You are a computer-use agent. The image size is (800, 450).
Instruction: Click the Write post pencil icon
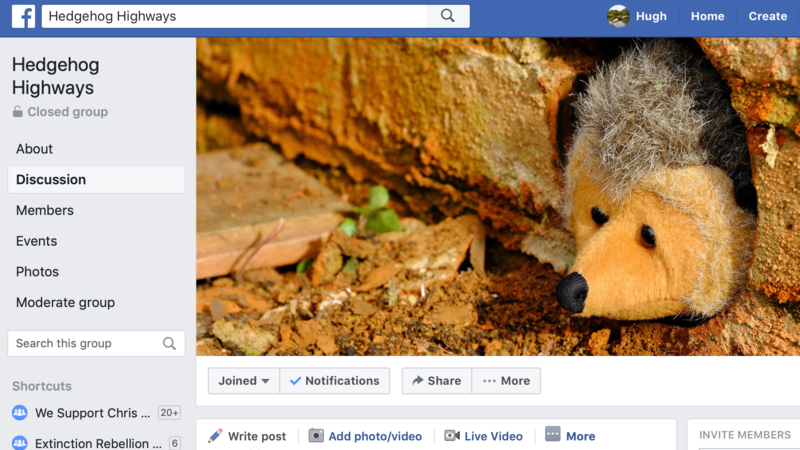[215, 436]
